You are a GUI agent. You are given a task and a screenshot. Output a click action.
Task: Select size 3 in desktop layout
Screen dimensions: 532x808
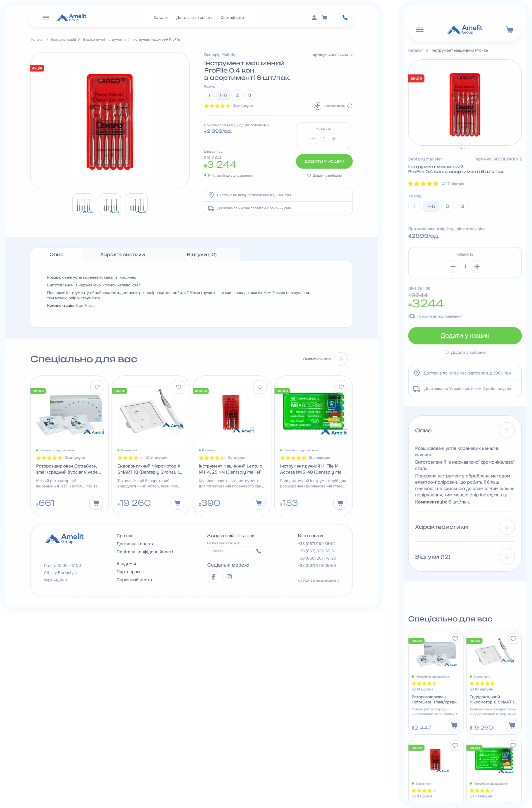click(250, 95)
